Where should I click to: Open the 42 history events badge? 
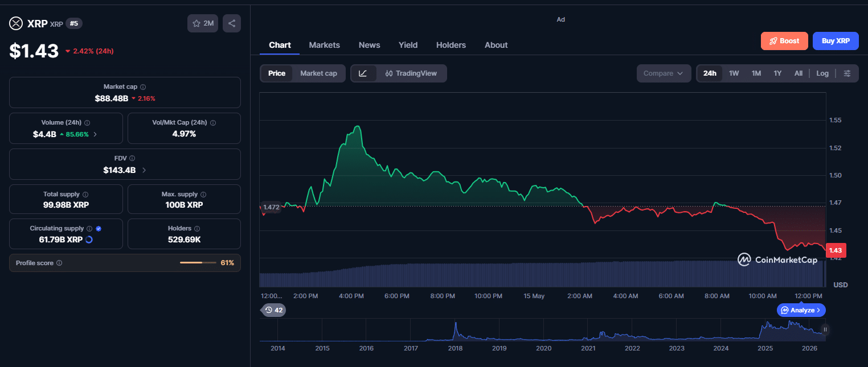click(273, 310)
